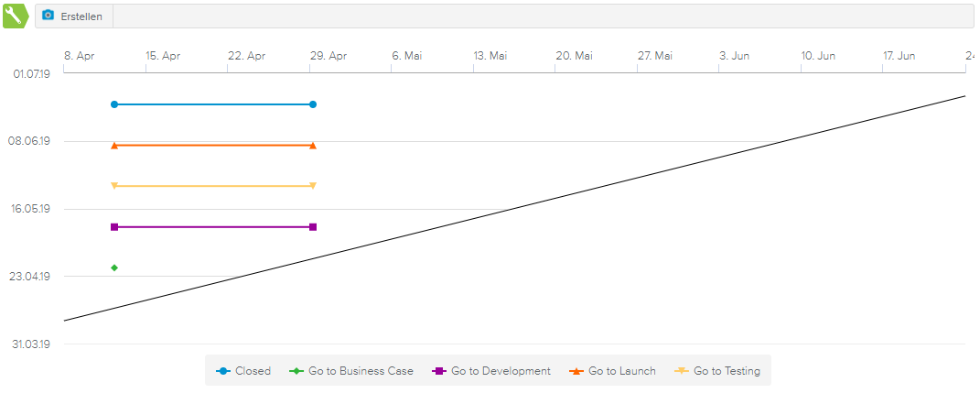Select the Go to Testing legend entry
Image resolution: width=980 pixels, height=393 pixels.
coord(717,371)
